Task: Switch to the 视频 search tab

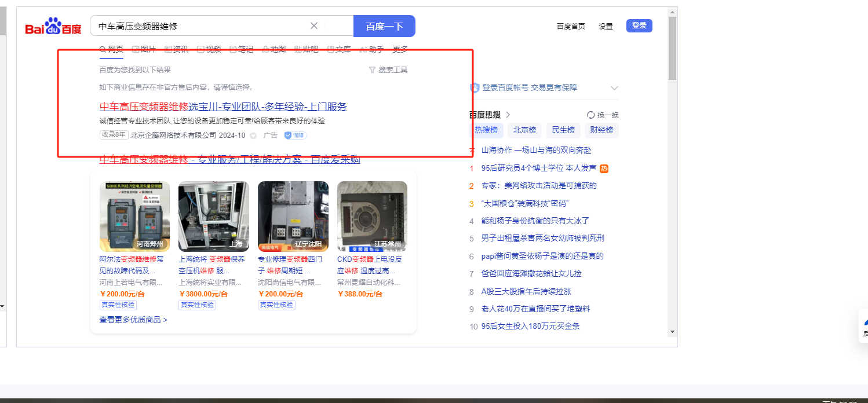Action: coord(209,49)
